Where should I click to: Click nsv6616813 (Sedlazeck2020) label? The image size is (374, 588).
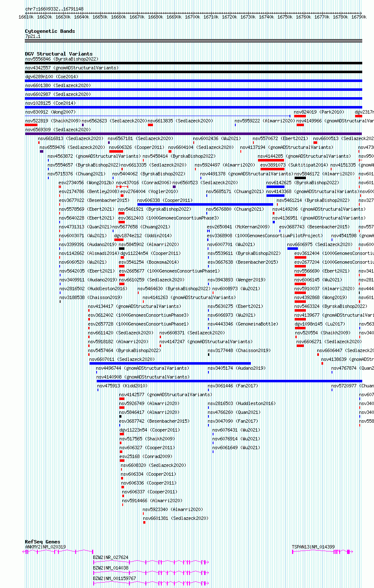pyautogui.click(x=71, y=139)
